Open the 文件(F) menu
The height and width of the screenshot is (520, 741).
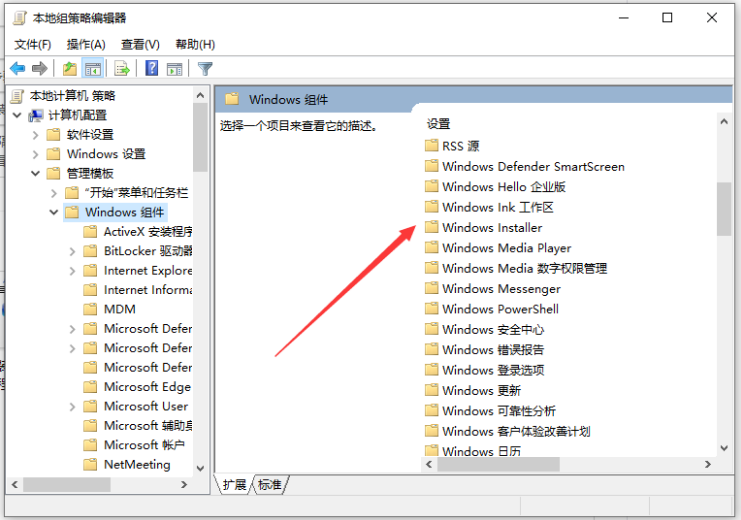(33, 44)
